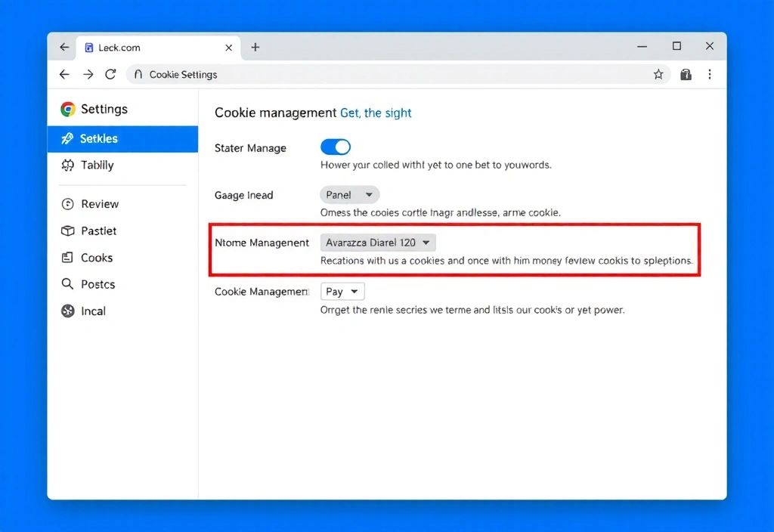
Task: Open the extensions icon in the toolbar
Action: (x=686, y=74)
